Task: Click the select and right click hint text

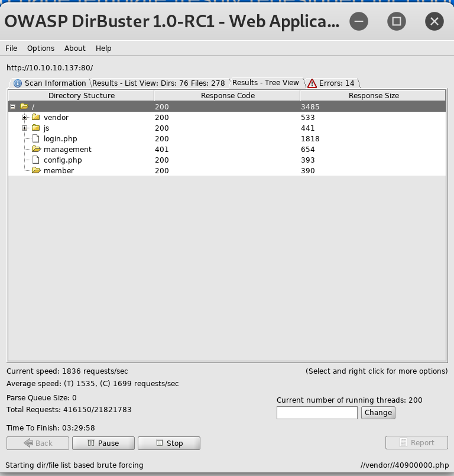Action: 377,371
